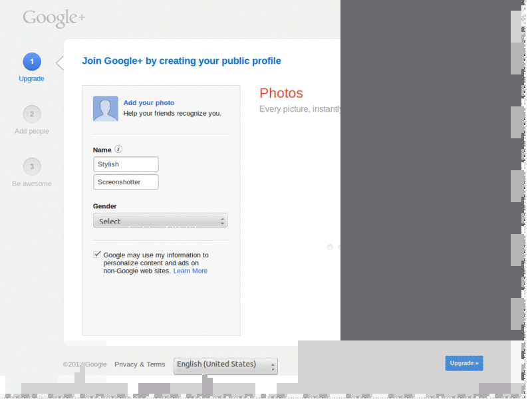
Task: Focus the last name field containing Screenshotter
Action: coord(126,182)
